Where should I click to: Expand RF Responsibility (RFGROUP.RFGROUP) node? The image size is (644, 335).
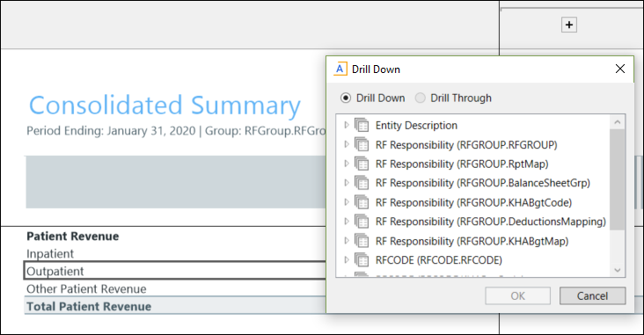pyautogui.click(x=347, y=144)
